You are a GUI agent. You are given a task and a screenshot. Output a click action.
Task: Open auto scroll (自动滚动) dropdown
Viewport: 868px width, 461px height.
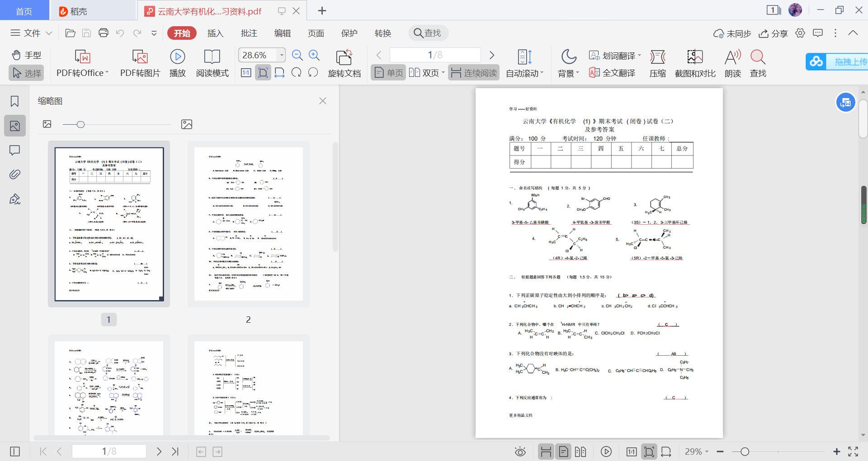(524, 63)
